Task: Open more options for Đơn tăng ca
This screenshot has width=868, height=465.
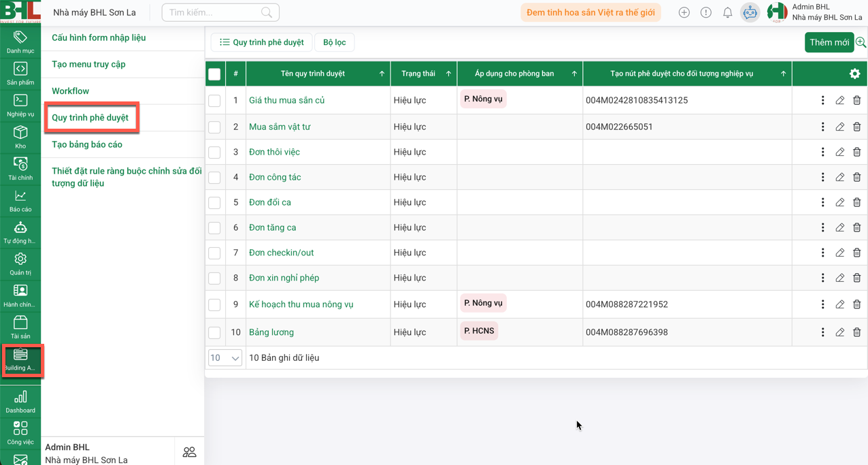Action: [822, 227]
